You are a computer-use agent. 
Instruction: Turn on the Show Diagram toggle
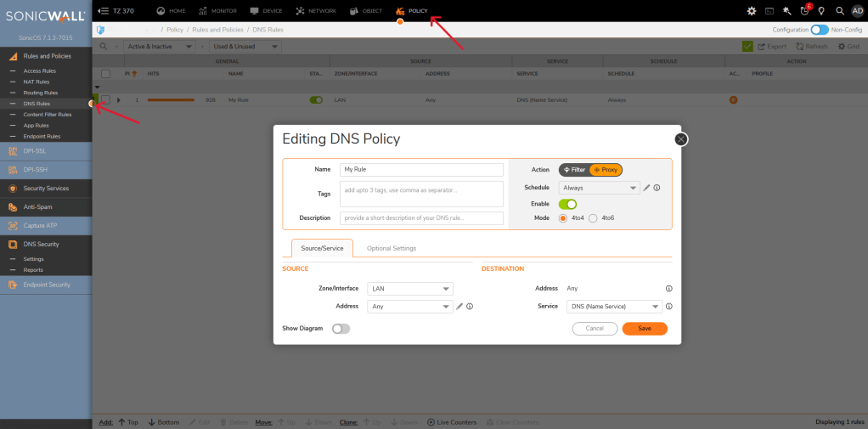click(341, 328)
